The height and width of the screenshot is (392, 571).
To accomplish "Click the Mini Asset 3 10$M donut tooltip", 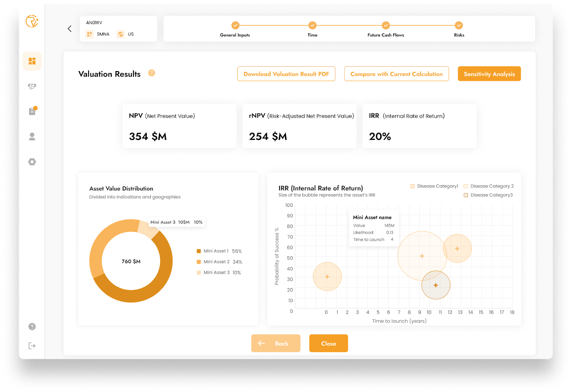I will click(177, 222).
